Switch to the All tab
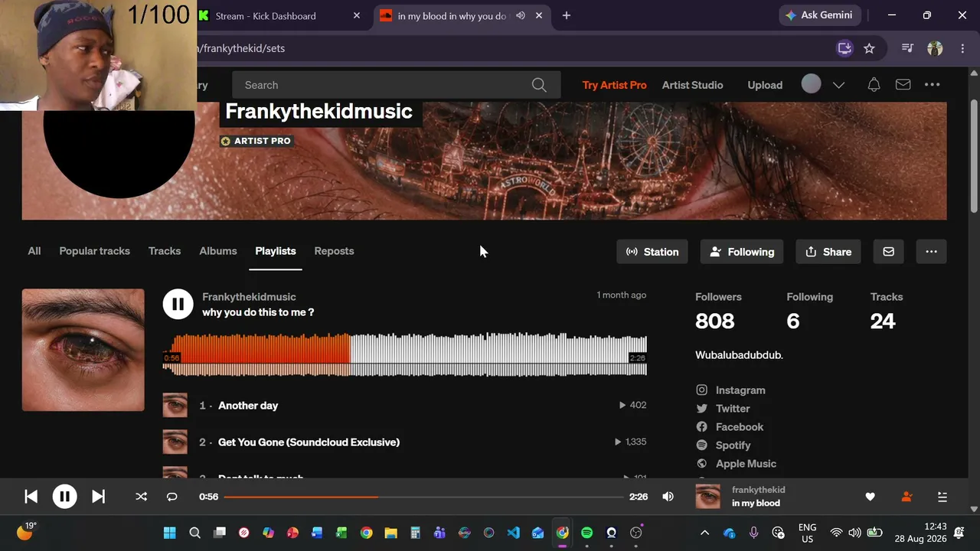The image size is (980, 551). 34,251
